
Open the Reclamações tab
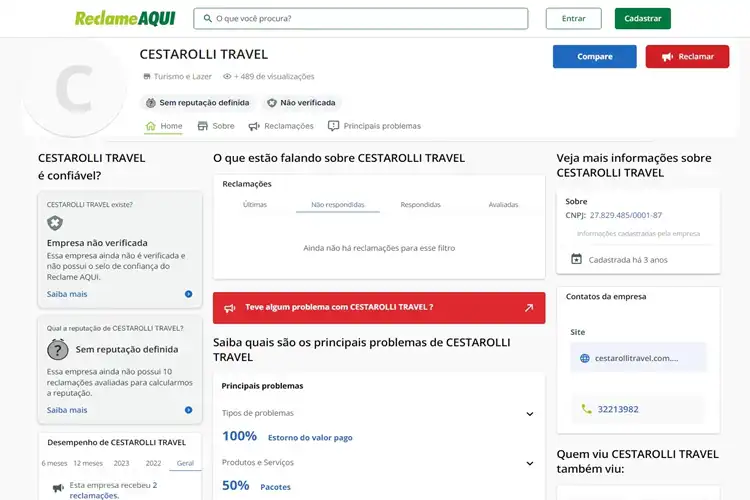281,126
